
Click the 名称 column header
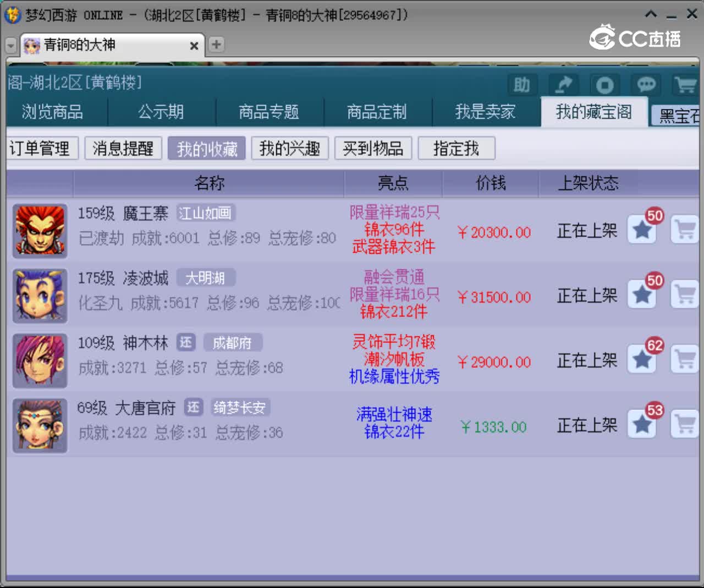tap(209, 184)
